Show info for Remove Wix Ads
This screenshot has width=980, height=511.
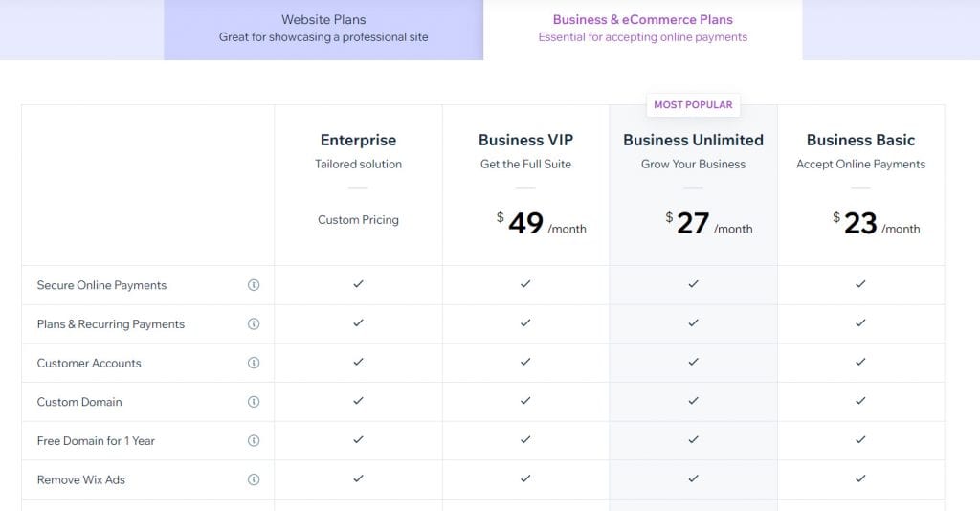[253, 479]
